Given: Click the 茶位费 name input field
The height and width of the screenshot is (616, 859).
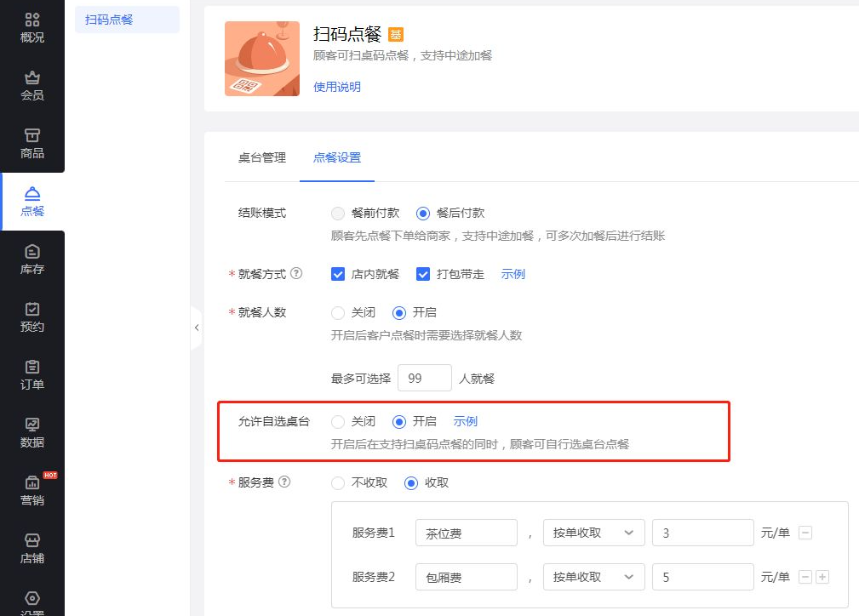Looking at the screenshot, I should tap(467, 533).
